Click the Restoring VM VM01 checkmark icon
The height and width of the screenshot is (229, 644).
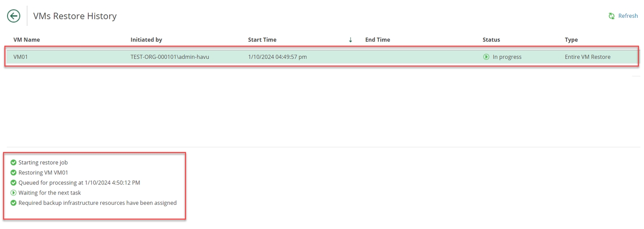pyautogui.click(x=13, y=173)
